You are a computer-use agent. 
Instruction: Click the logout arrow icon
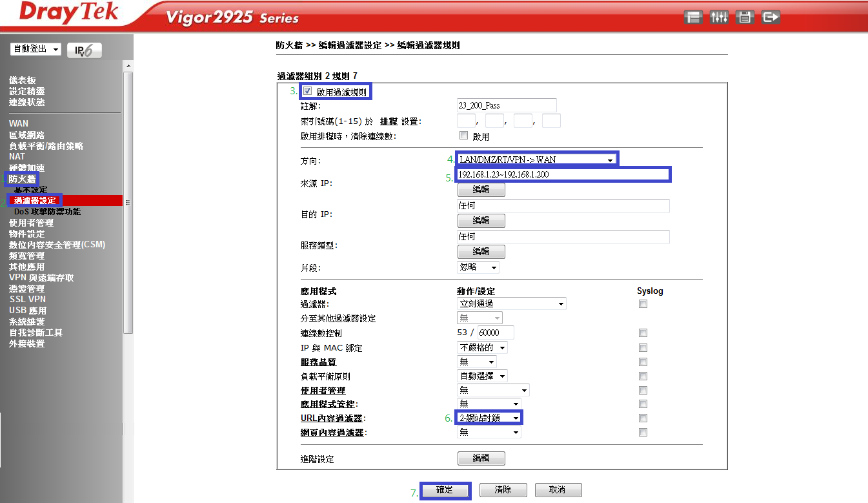point(771,17)
